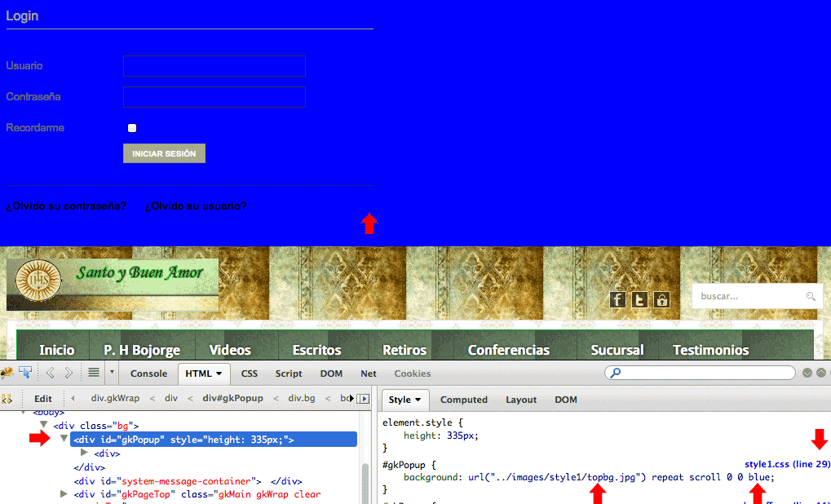The width and height of the screenshot is (831, 504).
Task: Open the Cookies tab
Action: pos(413,374)
